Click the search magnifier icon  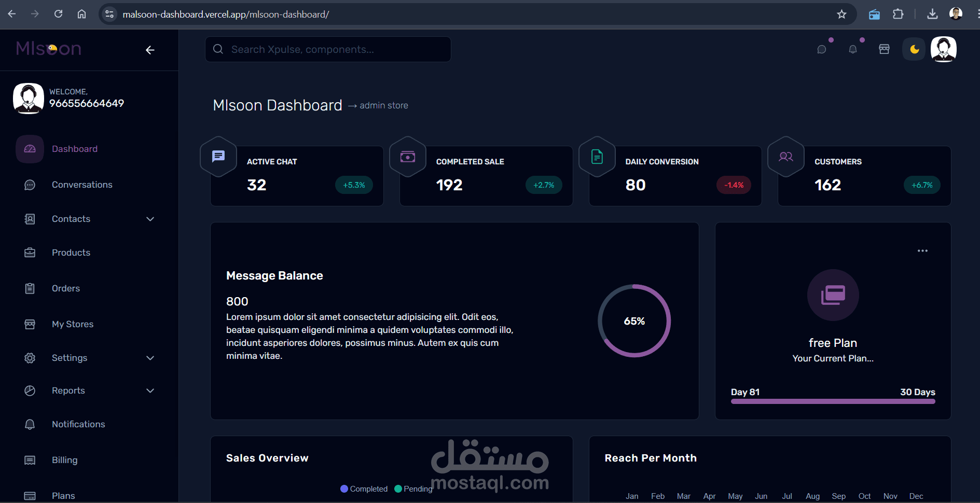pos(218,49)
